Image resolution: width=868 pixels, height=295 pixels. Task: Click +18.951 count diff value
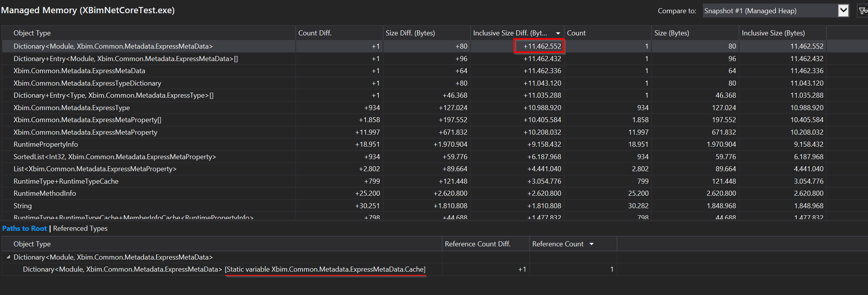pyautogui.click(x=367, y=144)
